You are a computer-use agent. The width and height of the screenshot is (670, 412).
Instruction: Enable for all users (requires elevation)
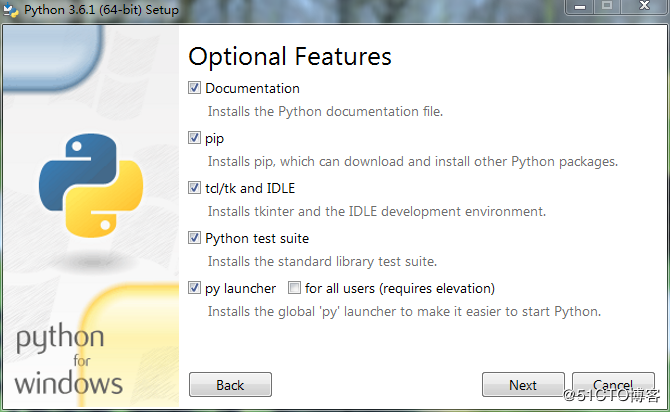pyautogui.click(x=294, y=288)
